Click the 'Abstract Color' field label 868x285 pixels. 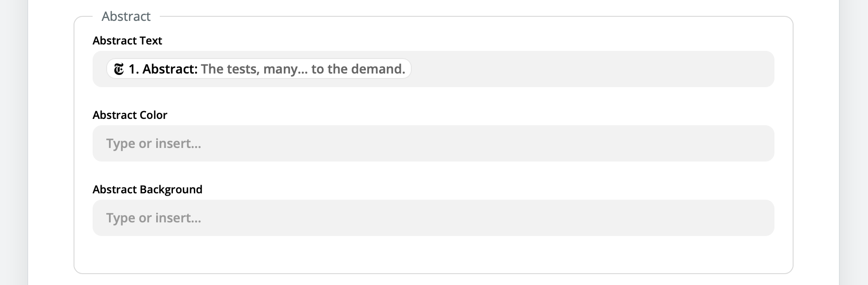pos(130,115)
